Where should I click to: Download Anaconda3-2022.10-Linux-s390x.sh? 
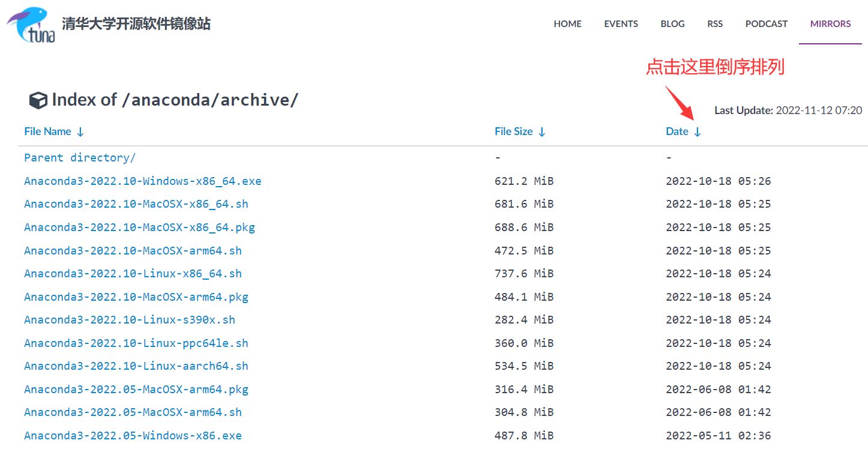tap(130, 320)
